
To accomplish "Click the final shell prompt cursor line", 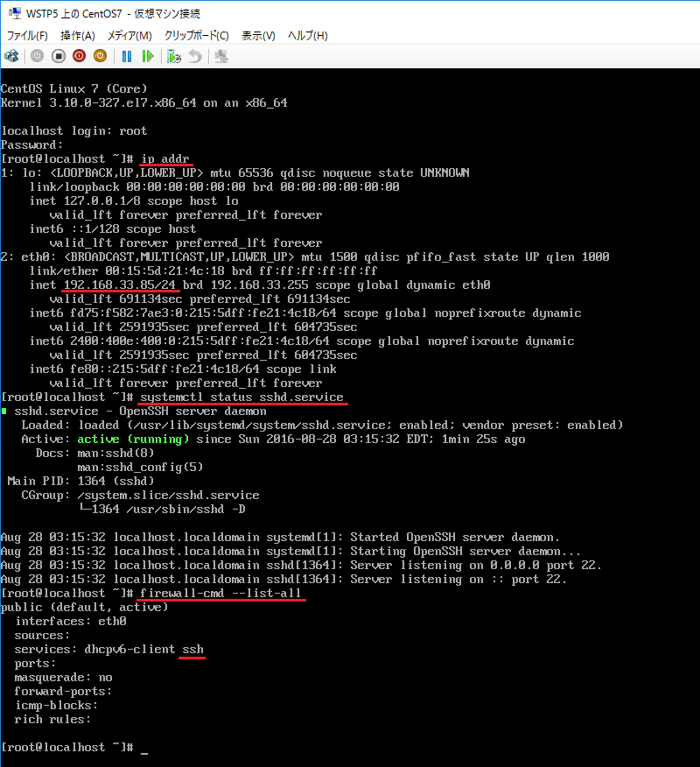I will click(x=74, y=748).
